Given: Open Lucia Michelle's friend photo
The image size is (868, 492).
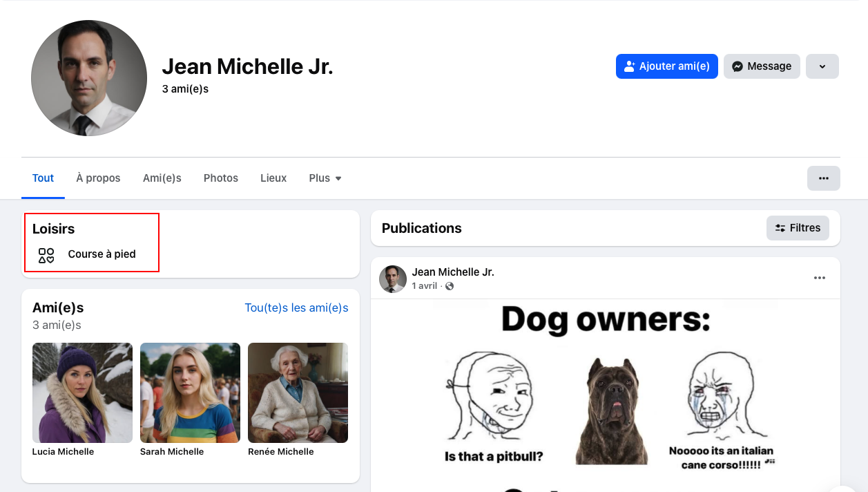Looking at the screenshot, I should tap(82, 392).
